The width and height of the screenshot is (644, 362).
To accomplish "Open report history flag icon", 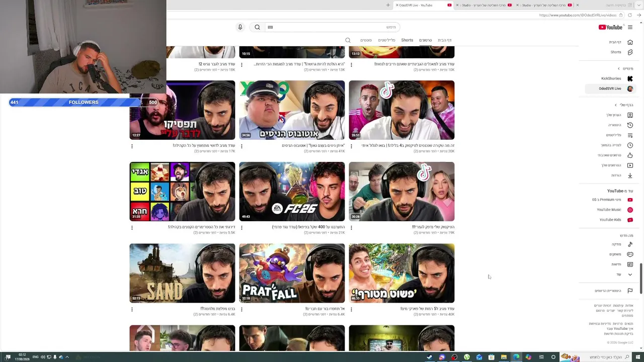I will [x=630, y=291].
